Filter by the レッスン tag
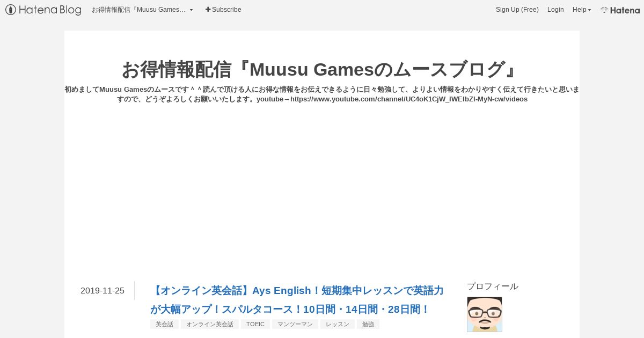Image resolution: width=644 pixels, height=338 pixels. click(x=338, y=324)
